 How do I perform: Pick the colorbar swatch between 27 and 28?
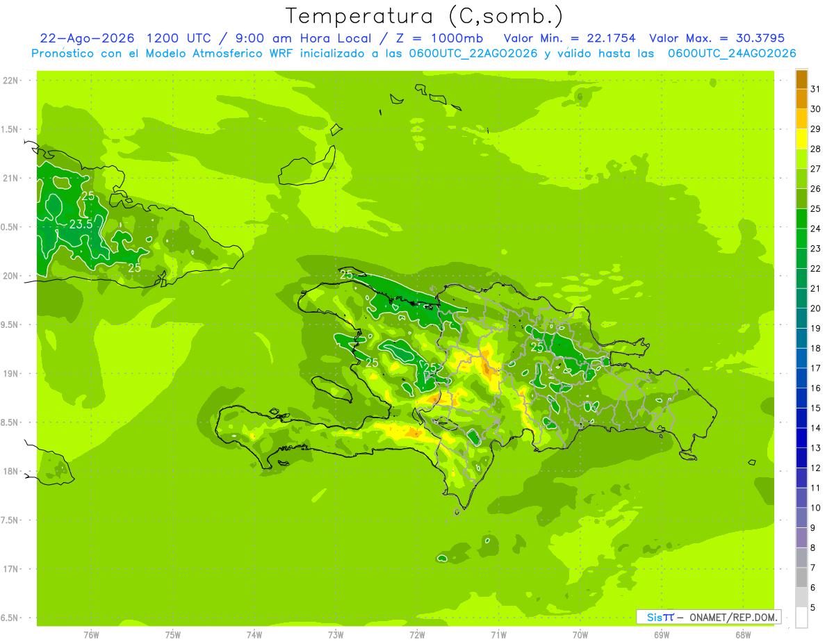click(x=801, y=158)
